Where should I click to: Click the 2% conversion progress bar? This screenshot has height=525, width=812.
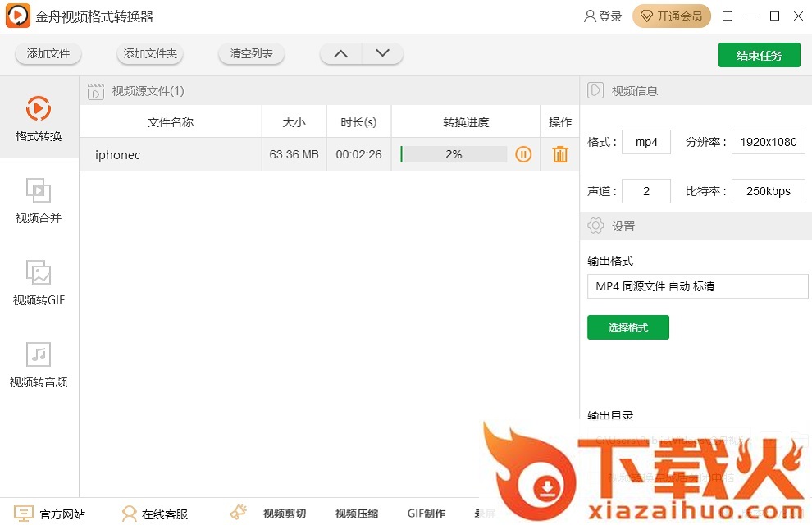click(454, 154)
